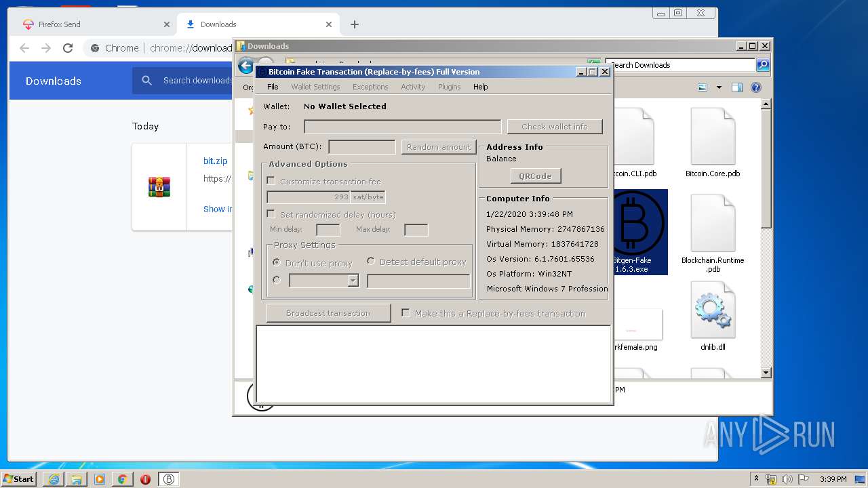Click the QRCode button
868x488 pixels.
[536, 176]
